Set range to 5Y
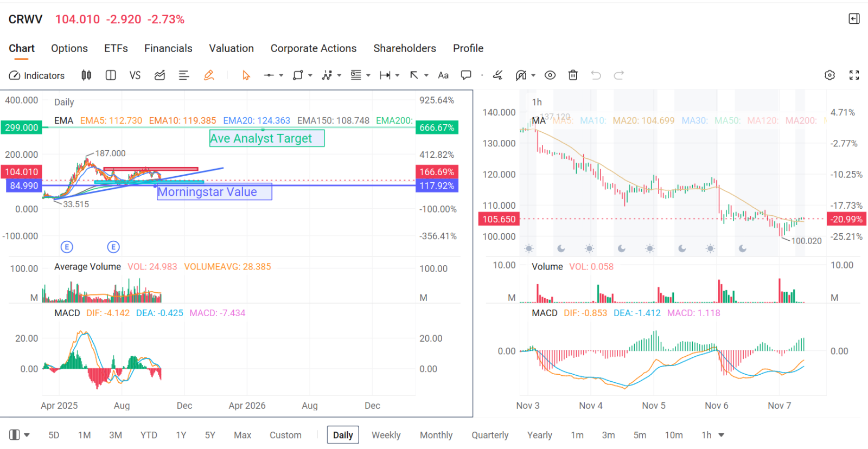The width and height of the screenshot is (868, 449). pyautogui.click(x=210, y=435)
